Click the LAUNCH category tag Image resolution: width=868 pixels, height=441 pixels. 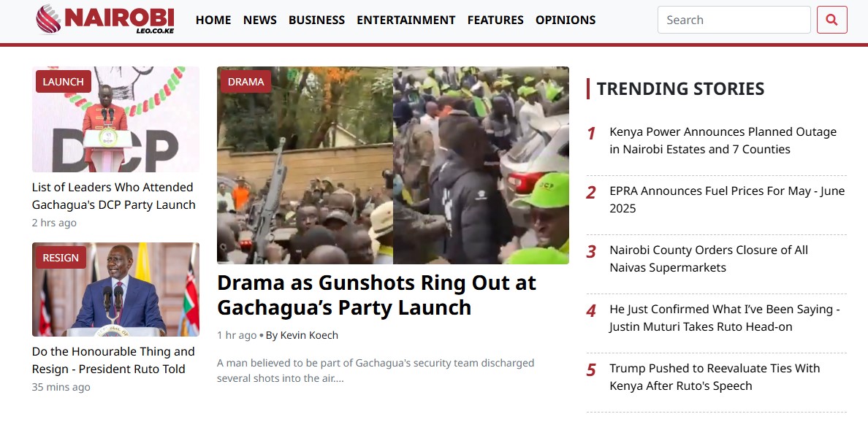pos(64,82)
